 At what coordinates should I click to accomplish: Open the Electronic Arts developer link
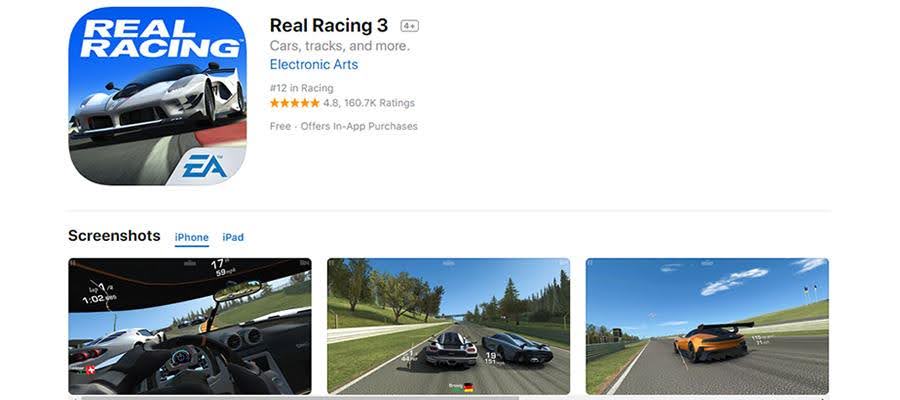313,64
